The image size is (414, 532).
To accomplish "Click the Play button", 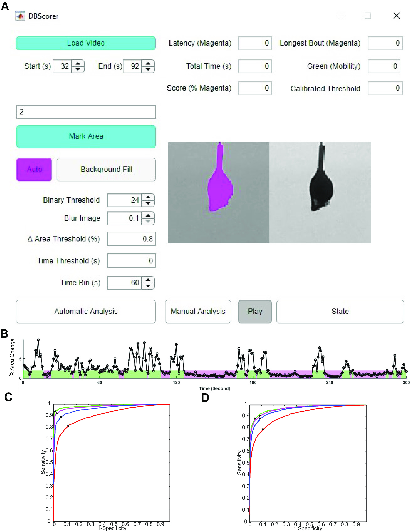I will (255, 312).
